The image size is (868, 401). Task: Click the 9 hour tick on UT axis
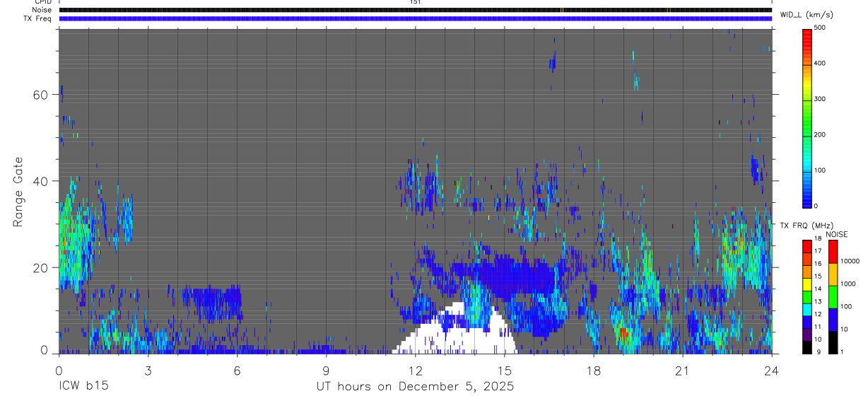coord(326,370)
